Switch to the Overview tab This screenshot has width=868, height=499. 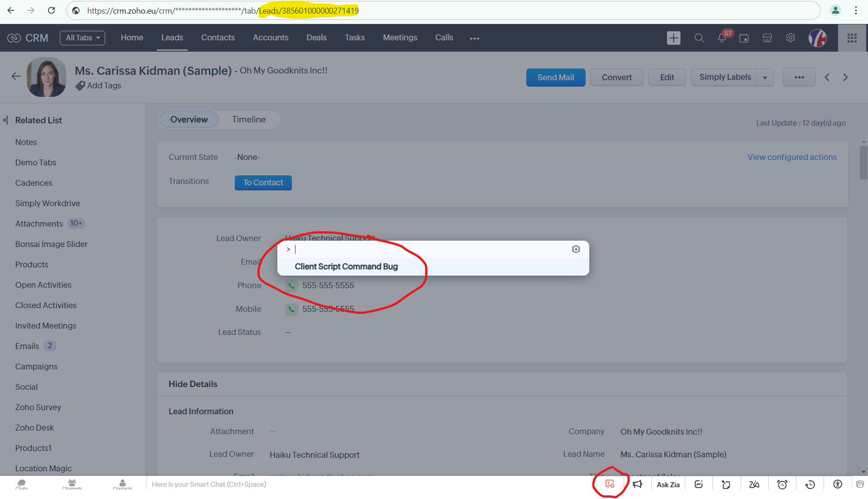click(x=189, y=120)
